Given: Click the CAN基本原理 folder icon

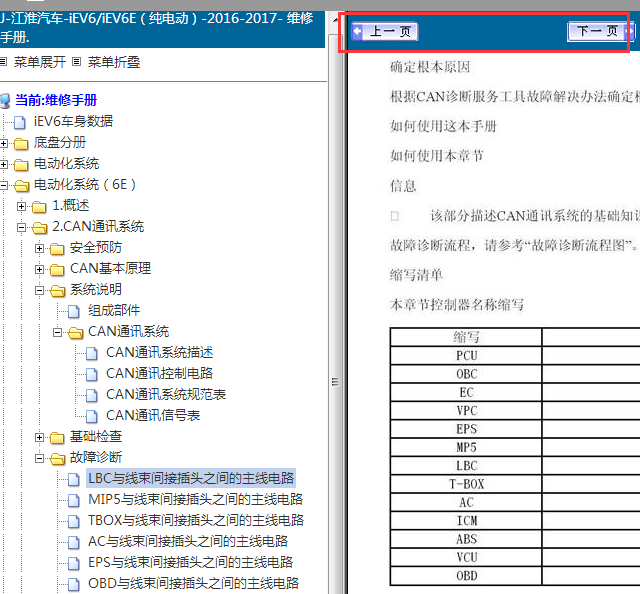Looking at the screenshot, I should 57,270.
